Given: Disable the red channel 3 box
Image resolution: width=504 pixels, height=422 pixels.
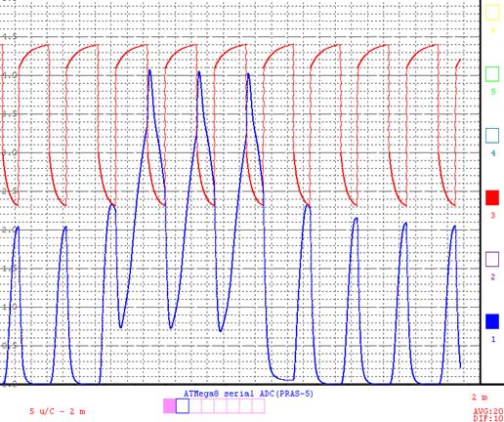Looking at the screenshot, I should (x=492, y=197).
